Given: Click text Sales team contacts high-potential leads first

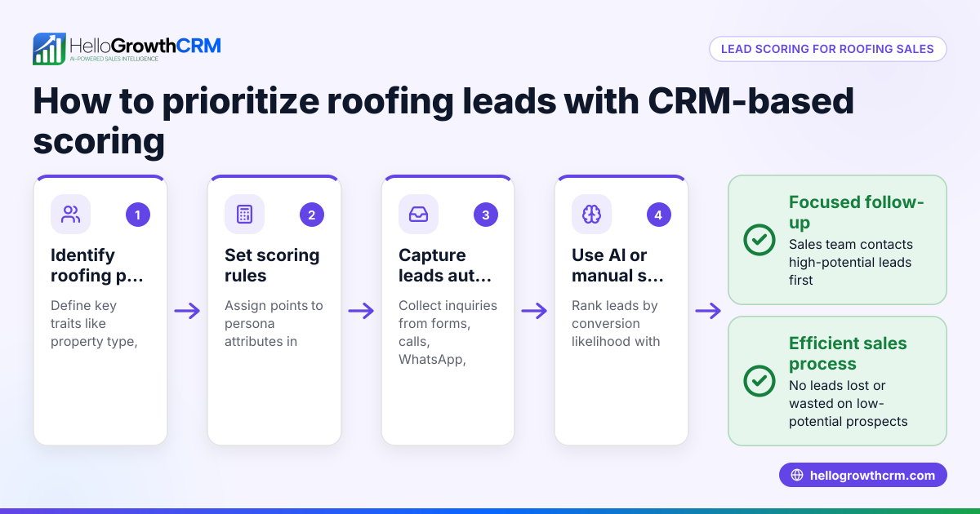Looking at the screenshot, I should 851,262.
